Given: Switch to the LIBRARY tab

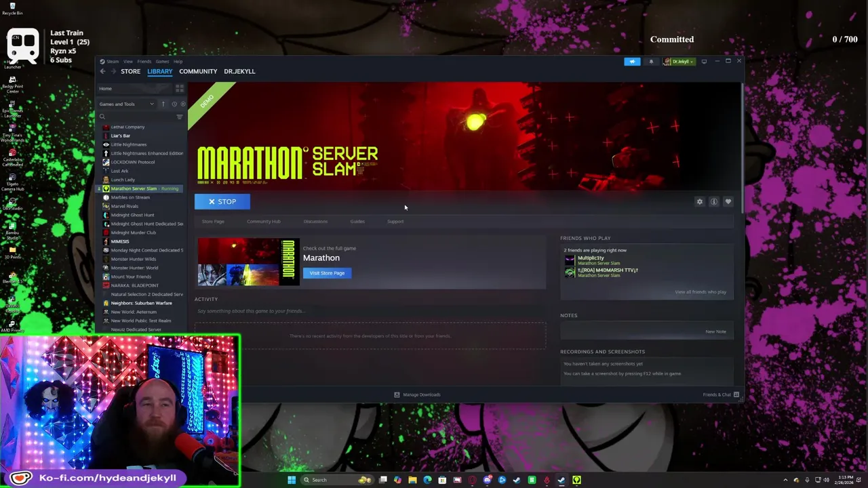Looking at the screenshot, I should coord(160,71).
